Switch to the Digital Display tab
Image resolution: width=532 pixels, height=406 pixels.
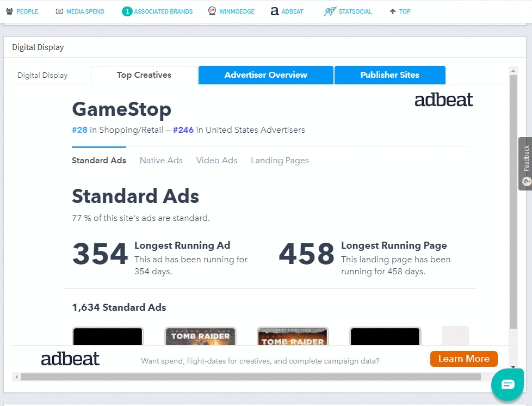(x=42, y=75)
